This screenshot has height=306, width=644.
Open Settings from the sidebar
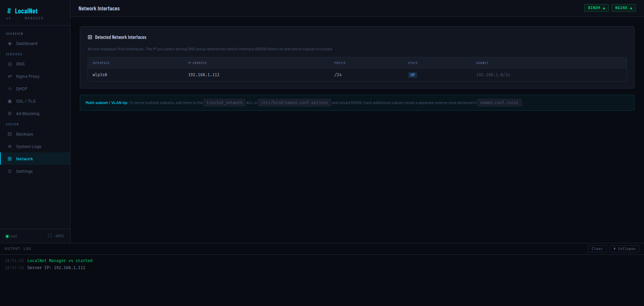tap(35, 171)
